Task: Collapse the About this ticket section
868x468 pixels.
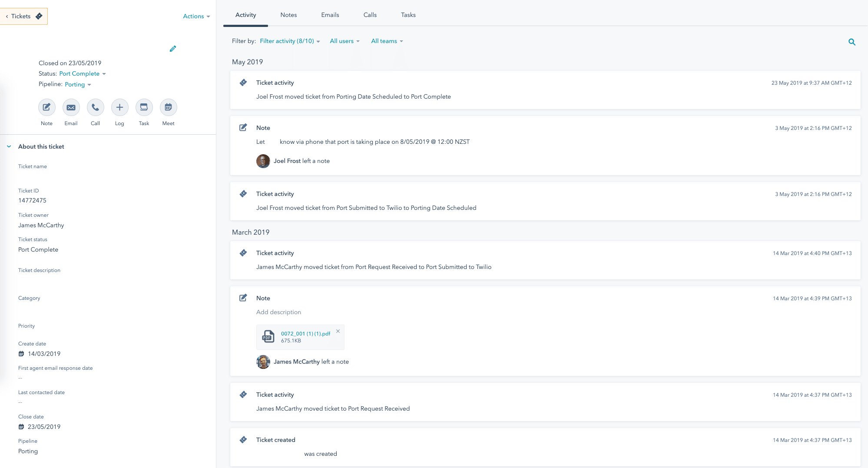Action: [9, 146]
